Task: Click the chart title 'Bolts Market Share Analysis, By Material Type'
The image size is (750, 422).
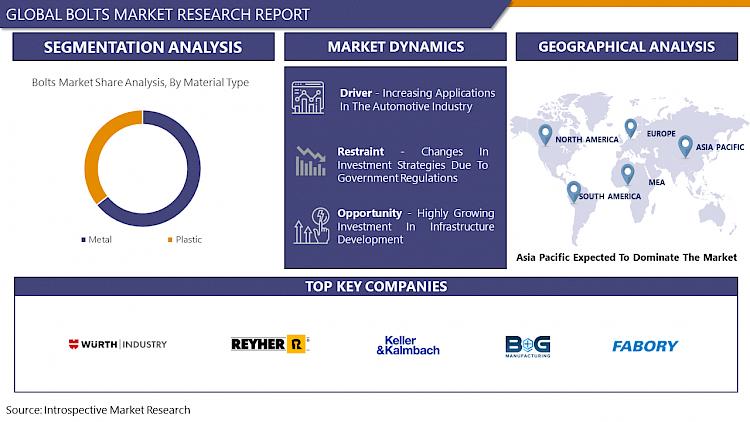Action: pyautogui.click(x=140, y=82)
